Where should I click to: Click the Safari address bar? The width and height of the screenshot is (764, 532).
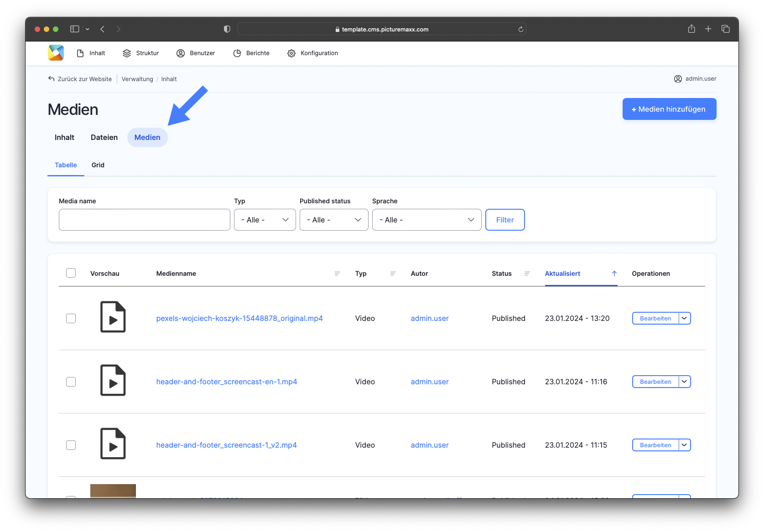coord(382,29)
